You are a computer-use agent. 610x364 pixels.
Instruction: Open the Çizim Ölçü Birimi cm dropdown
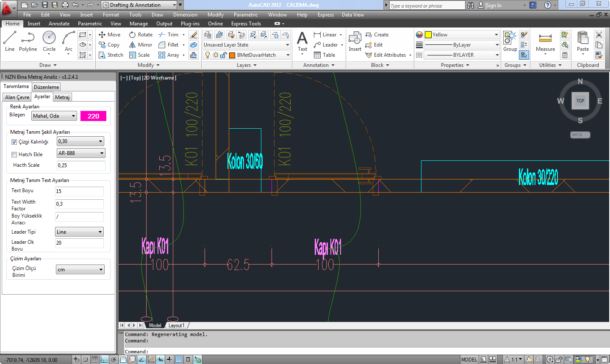[80, 270]
